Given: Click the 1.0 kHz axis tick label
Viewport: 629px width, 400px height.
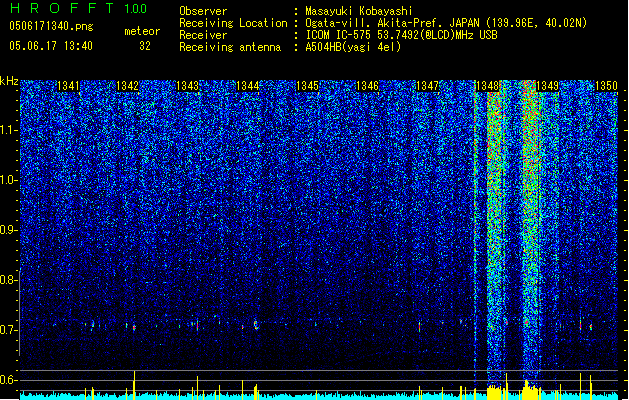Looking at the screenshot, I should point(8,180).
